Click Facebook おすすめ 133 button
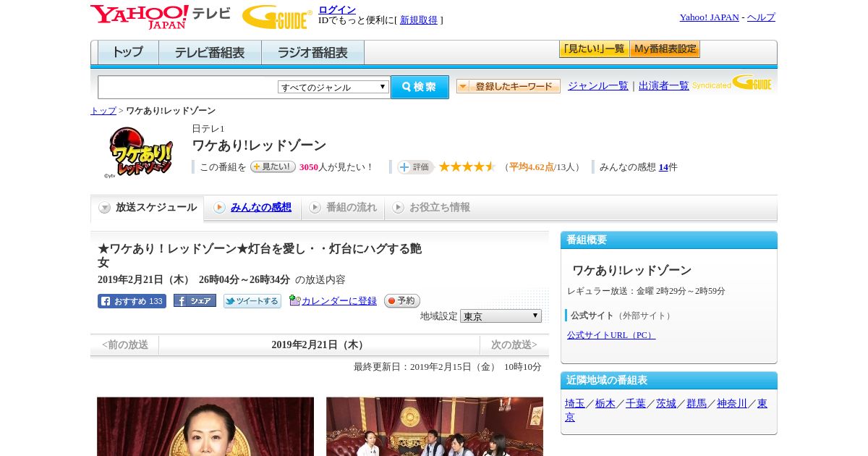The height and width of the screenshot is (456, 868). [x=132, y=301]
